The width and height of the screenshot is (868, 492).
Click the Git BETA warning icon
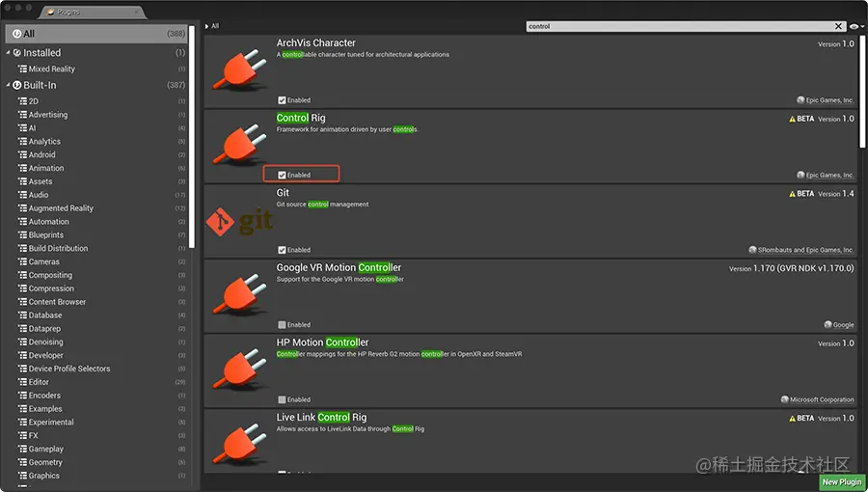792,194
